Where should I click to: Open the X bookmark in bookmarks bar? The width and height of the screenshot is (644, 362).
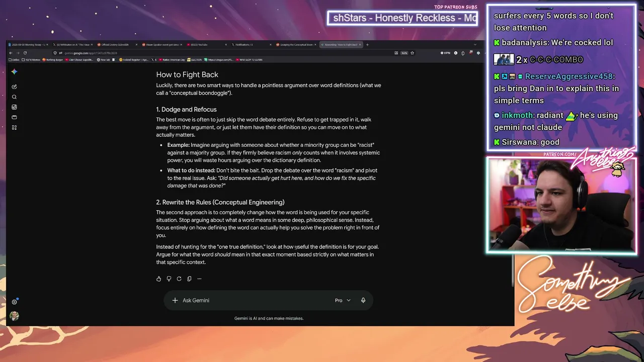coord(153,60)
